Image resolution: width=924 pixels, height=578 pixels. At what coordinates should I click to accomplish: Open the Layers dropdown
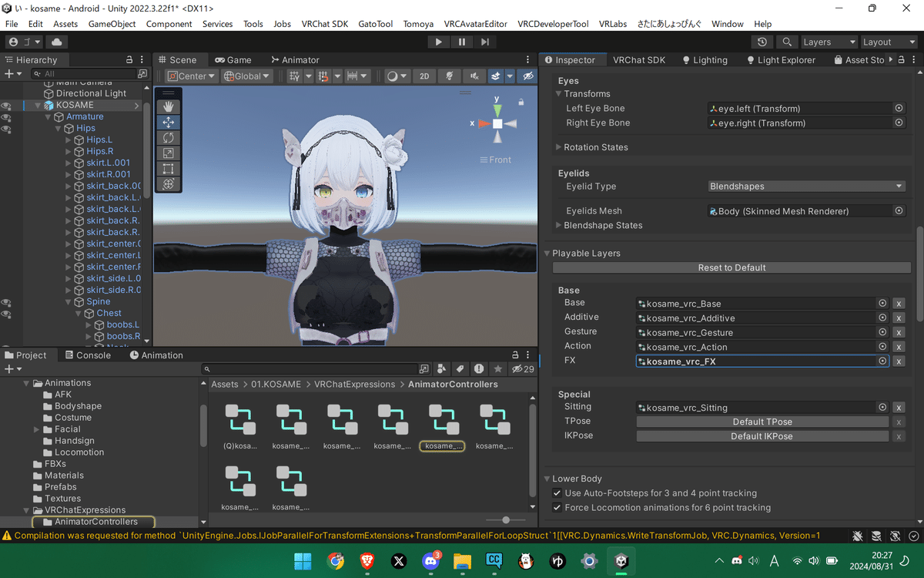tap(829, 42)
